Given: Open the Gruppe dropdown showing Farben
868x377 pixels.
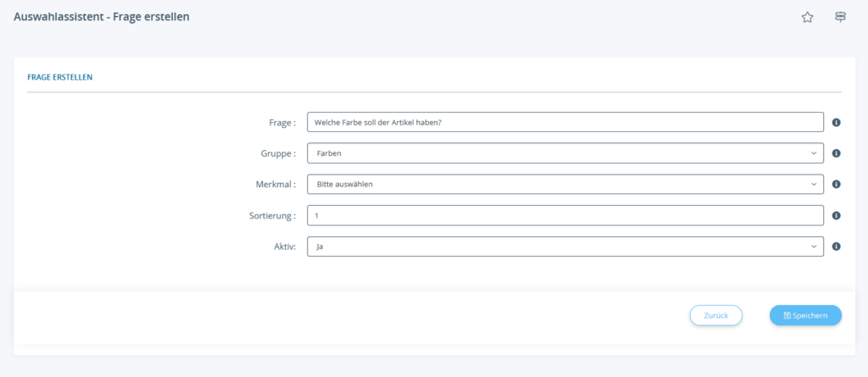Looking at the screenshot, I should pos(565,153).
